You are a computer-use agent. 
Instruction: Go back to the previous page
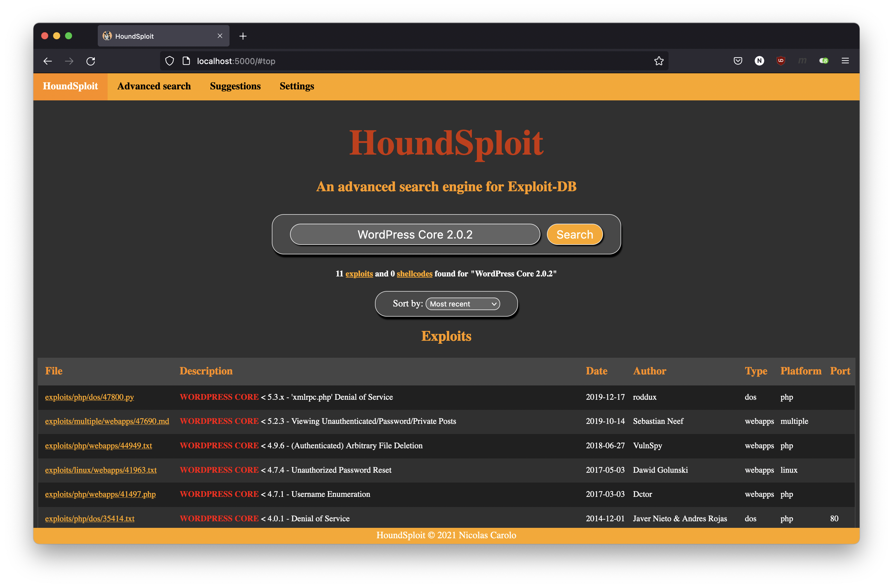48,61
